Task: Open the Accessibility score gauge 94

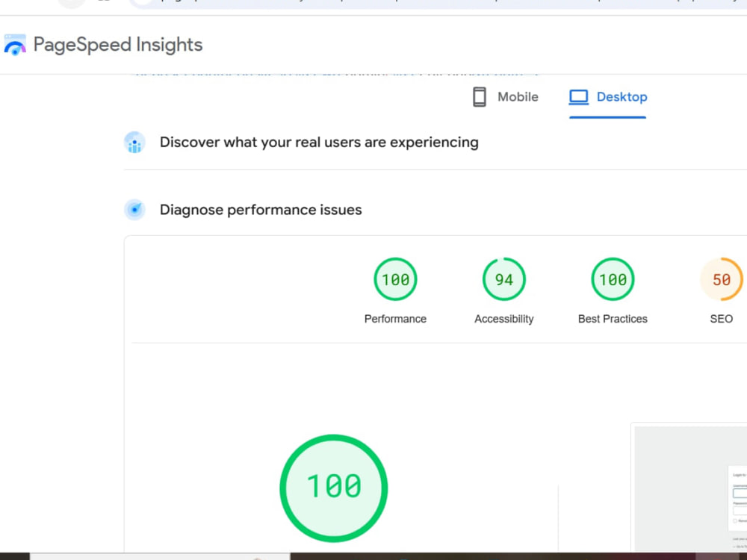Action: pos(504,279)
